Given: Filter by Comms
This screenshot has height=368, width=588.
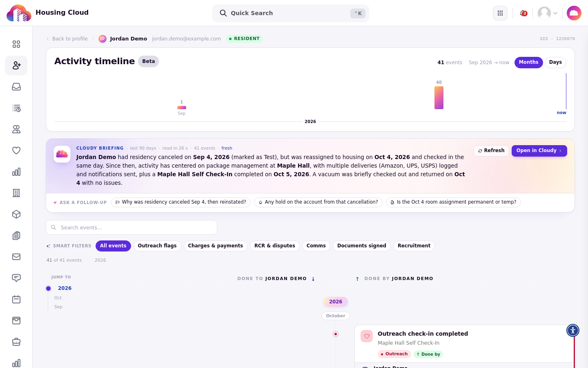Looking at the screenshot, I should point(316,246).
